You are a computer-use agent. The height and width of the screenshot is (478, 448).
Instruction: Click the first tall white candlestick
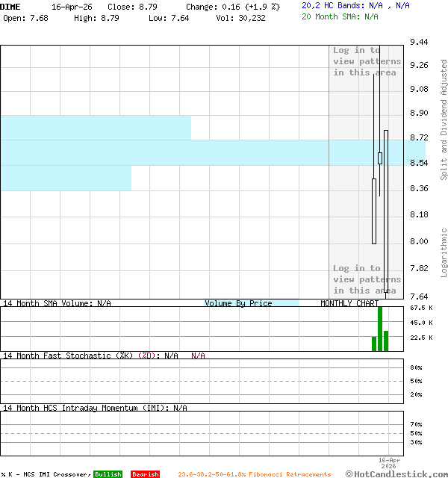coord(374,211)
